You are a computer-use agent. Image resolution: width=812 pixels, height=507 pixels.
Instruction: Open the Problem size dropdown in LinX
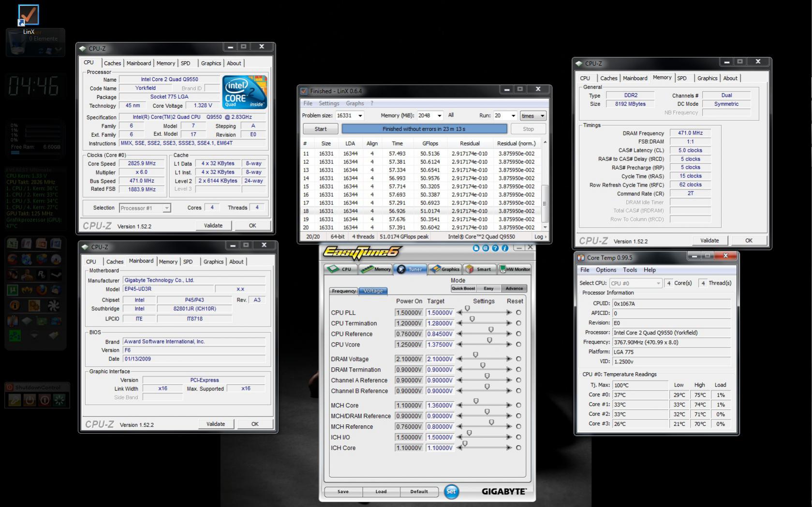pos(360,116)
